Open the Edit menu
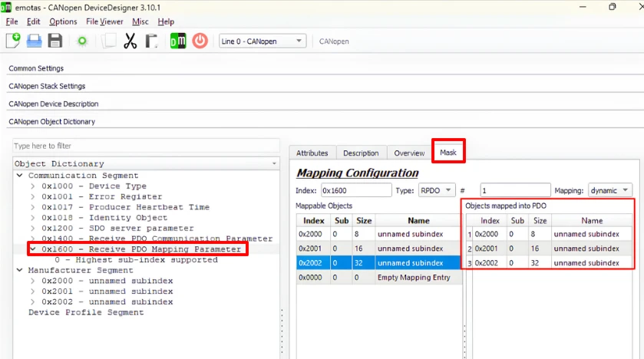 [33, 21]
